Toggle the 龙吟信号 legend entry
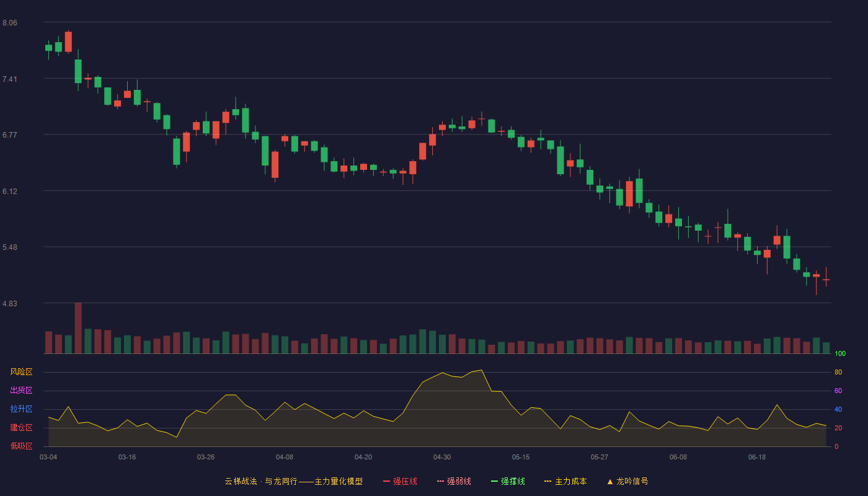This screenshot has width=868, height=496. point(627,481)
